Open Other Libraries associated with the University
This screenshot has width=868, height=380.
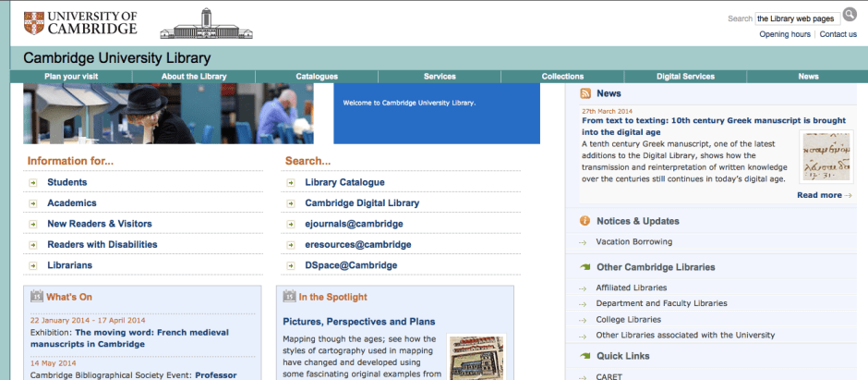point(685,335)
